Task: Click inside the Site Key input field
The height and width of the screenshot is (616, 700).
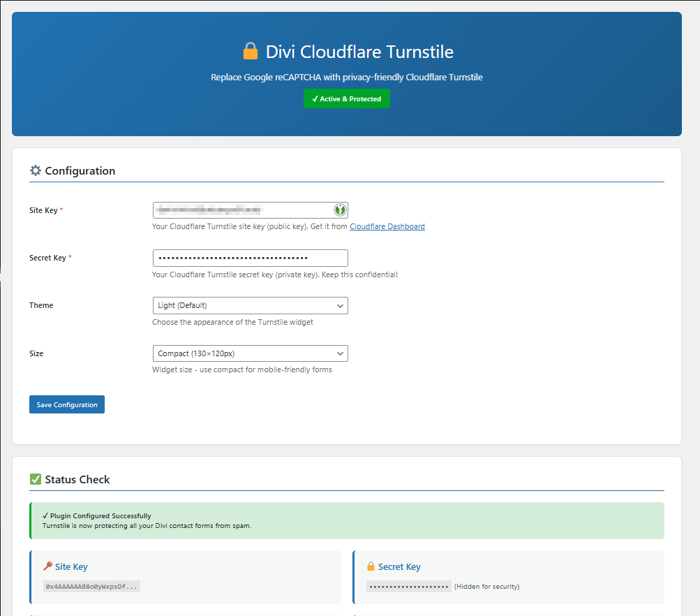Action: click(x=237, y=210)
